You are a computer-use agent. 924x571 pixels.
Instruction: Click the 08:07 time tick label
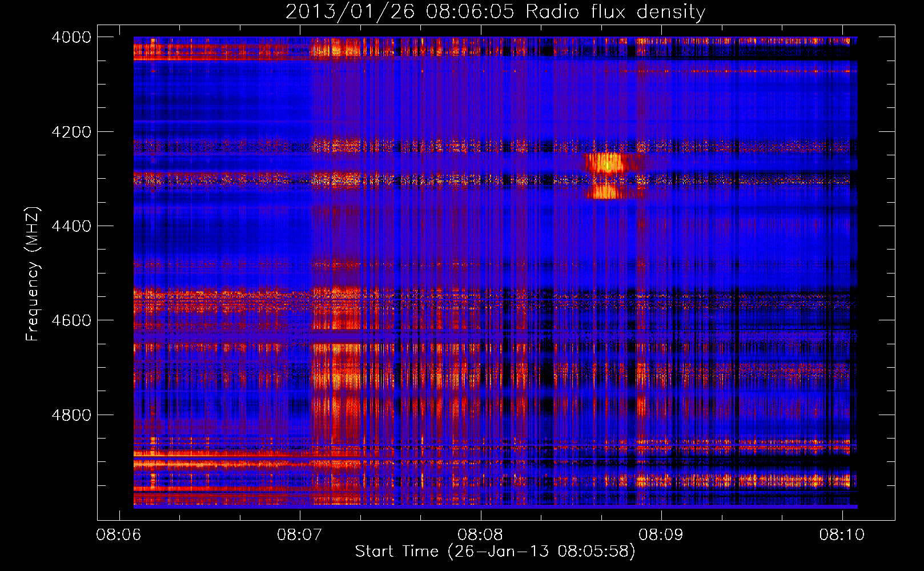click(x=300, y=534)
